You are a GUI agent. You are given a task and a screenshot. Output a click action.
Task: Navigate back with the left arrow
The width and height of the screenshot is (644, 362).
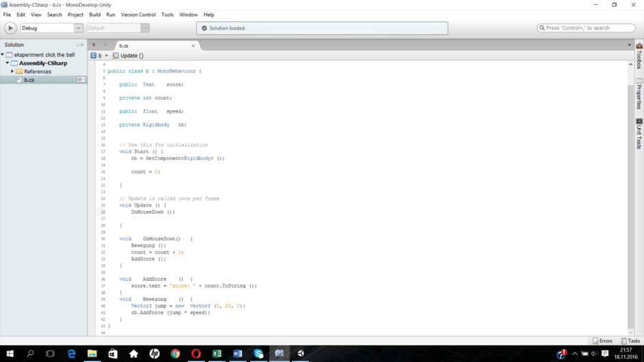[x=94, y=44]
